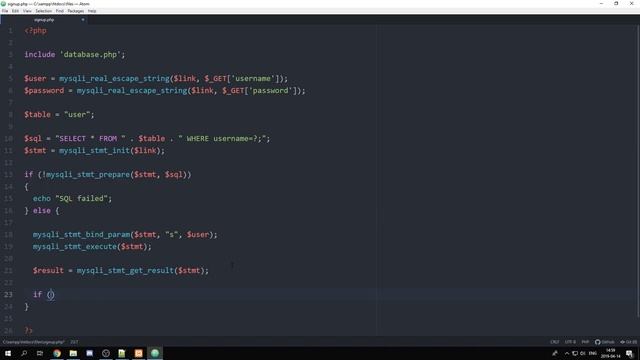Open Task View on the taskbar
Image resolution: width=640 pixels, height=360 pixels.
click(40, 353)
